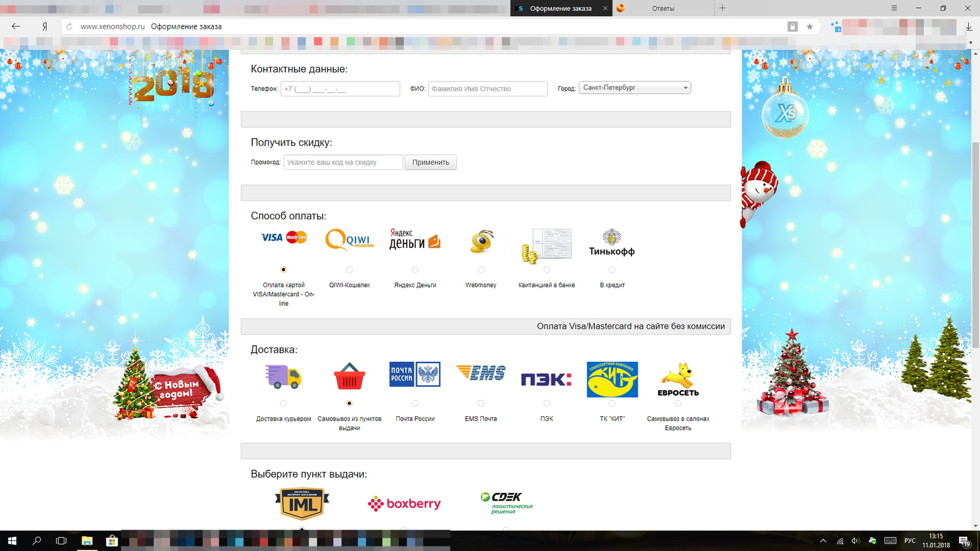Viewport: 980px width, 551px height.
Task: Click the КИТ transport company logo
Action: pos(612,380)
